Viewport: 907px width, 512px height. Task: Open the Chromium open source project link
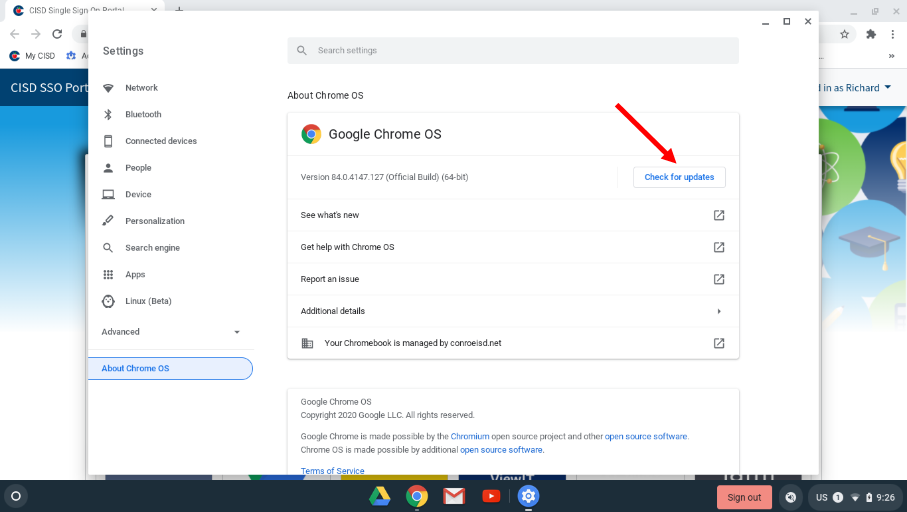pos(469,436)
